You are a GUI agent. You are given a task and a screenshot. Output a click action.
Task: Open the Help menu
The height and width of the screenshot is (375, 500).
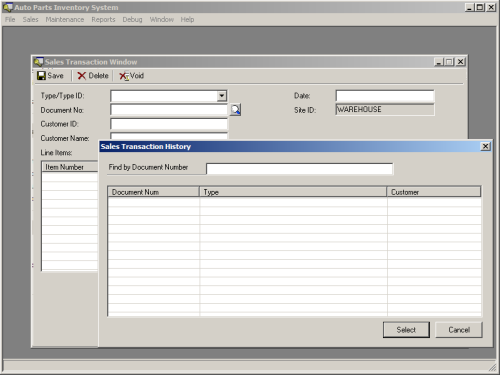point(187,19)
